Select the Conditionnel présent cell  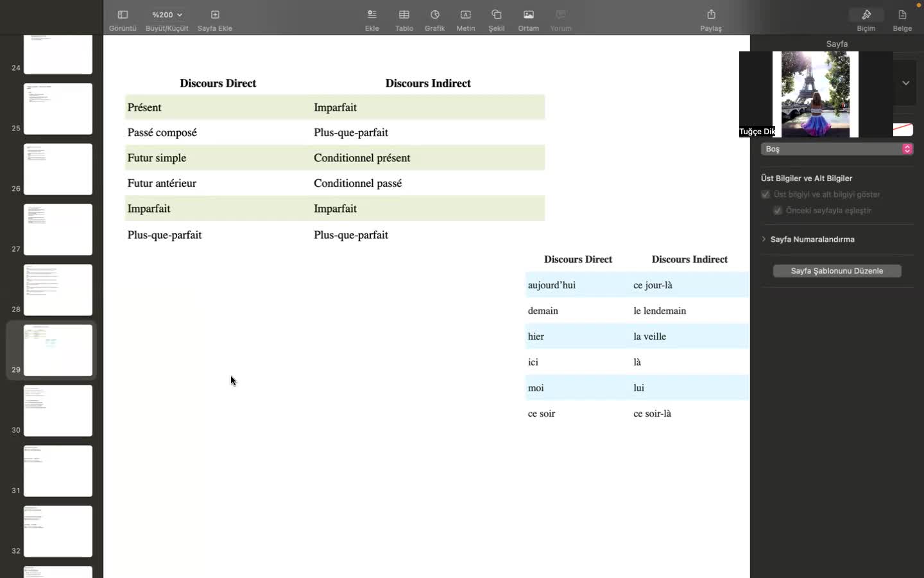(x=428, y=158)
